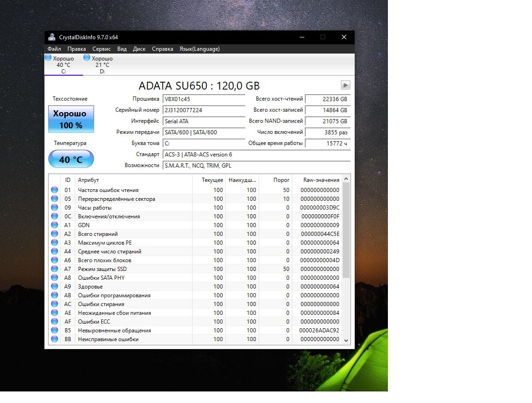532x403 pixels.
Task: Click status icon for A6 Всего плохих блоков
Action: [x=54, y=260]
